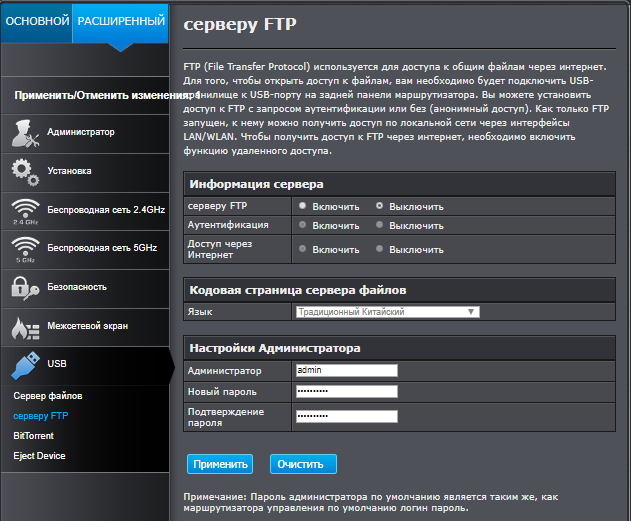631x521 pixels.
Task: Click the Administrator sidebar icon
Action: tap(25, 133)
